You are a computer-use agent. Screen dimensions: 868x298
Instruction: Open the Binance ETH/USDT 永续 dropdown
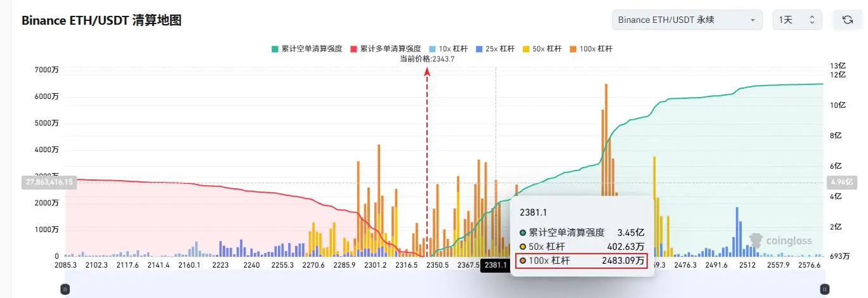click(687, 20)
